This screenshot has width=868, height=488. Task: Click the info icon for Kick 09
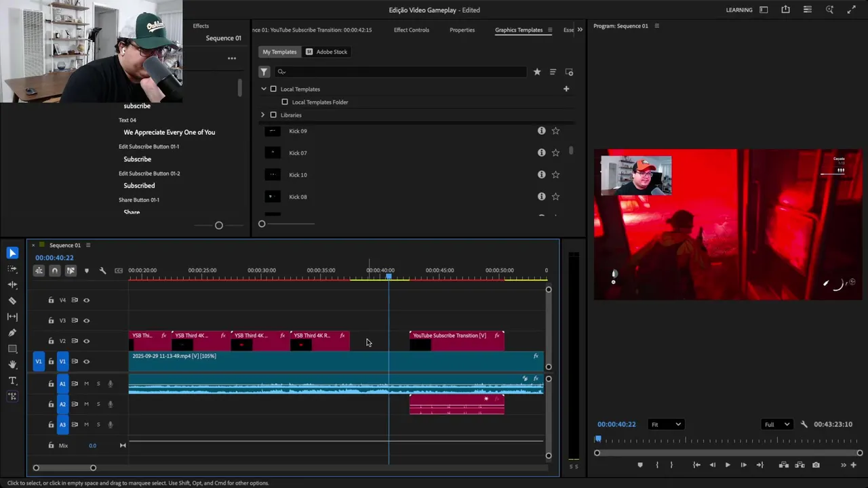(541, 131)
